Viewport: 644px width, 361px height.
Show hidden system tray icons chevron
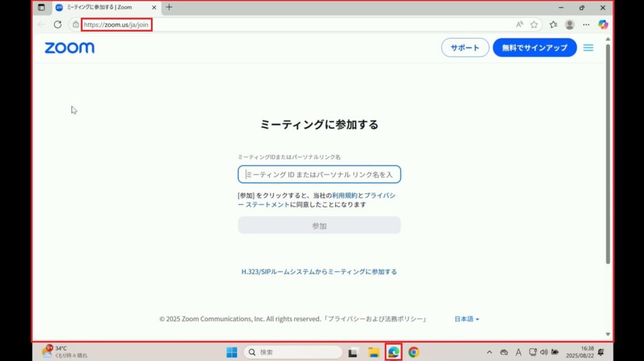[489, 352]
